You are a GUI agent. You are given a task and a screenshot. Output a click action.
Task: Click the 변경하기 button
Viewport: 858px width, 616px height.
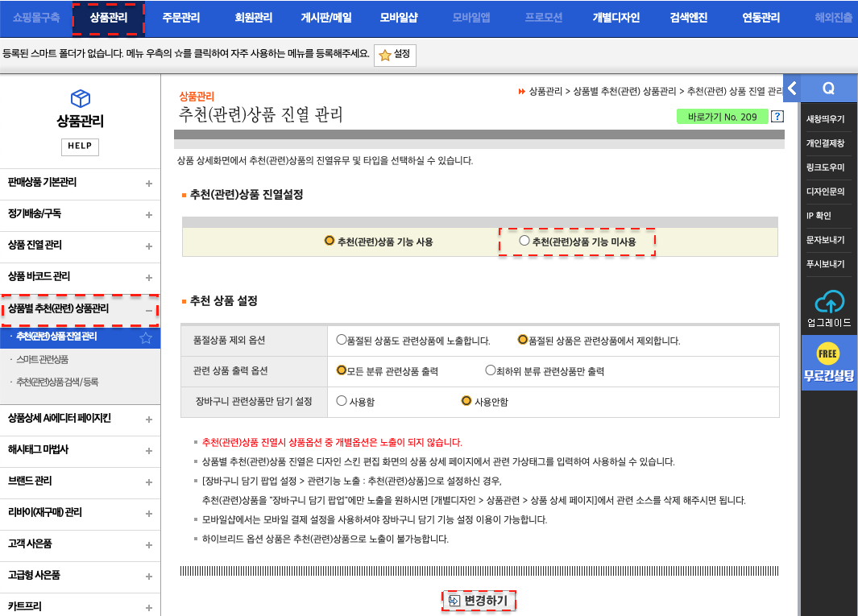coord(479,601)
